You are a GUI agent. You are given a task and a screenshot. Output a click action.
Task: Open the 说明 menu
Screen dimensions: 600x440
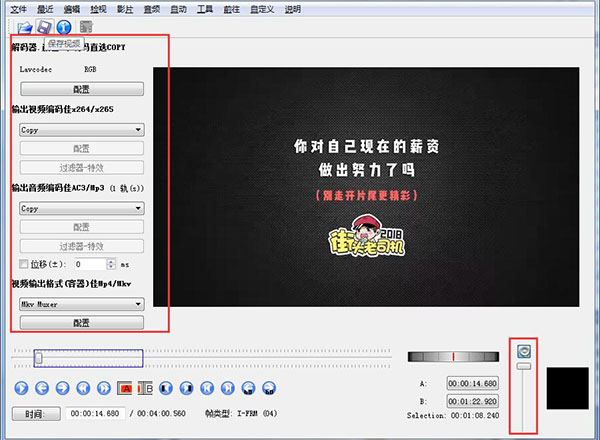[293, 9]
